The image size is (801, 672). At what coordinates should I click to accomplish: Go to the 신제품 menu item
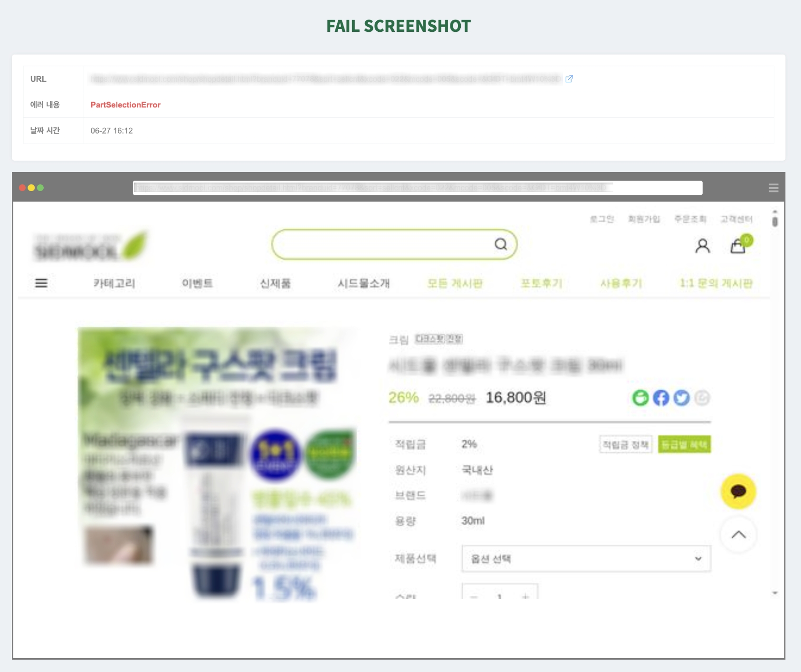[x=275, y=283]
